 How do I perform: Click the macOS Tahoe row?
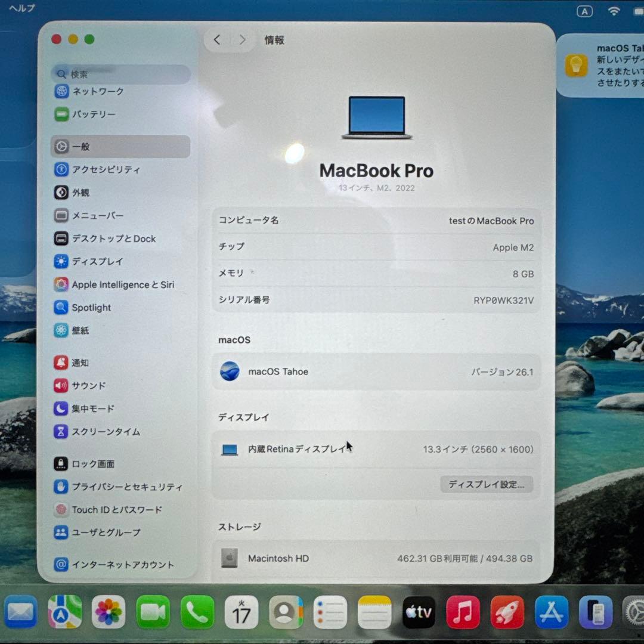pos(376,371)
